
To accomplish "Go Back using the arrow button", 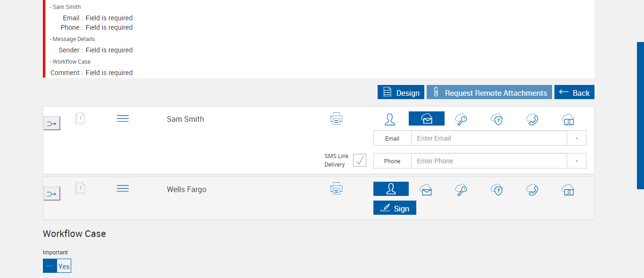I will [x=574, y=93].
